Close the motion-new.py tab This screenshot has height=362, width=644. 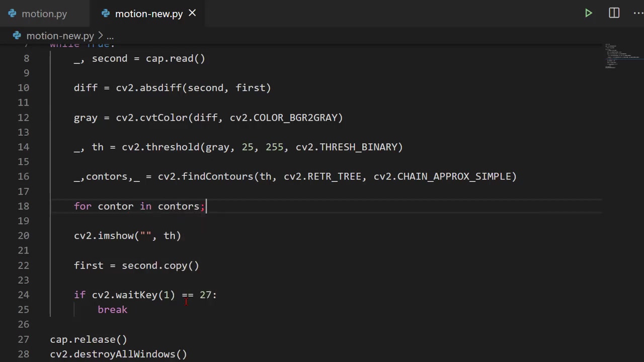point(192,13)
